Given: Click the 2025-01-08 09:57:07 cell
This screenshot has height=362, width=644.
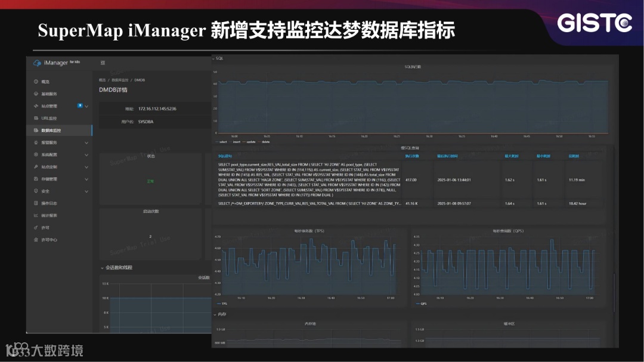Looking at the screenshot, I should pyautogui.click(x=454, y=203).
